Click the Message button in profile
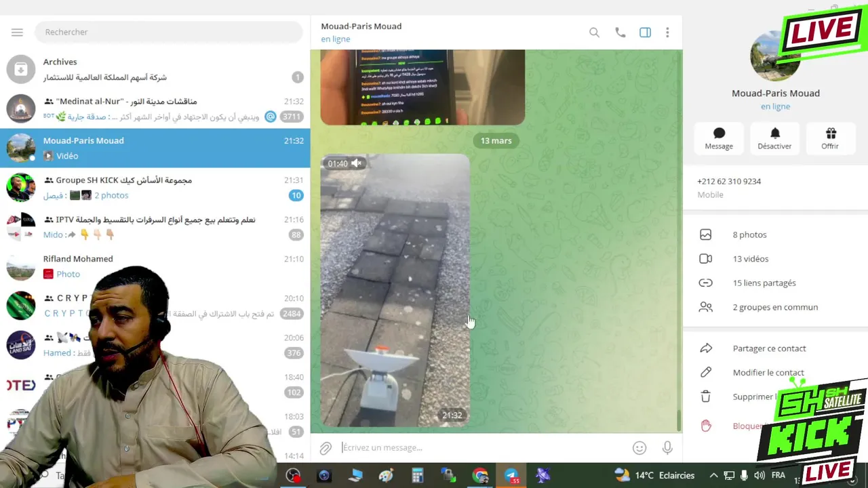This screenshot has width=868, height=488. pyautogui.click(x=719, y=138)
